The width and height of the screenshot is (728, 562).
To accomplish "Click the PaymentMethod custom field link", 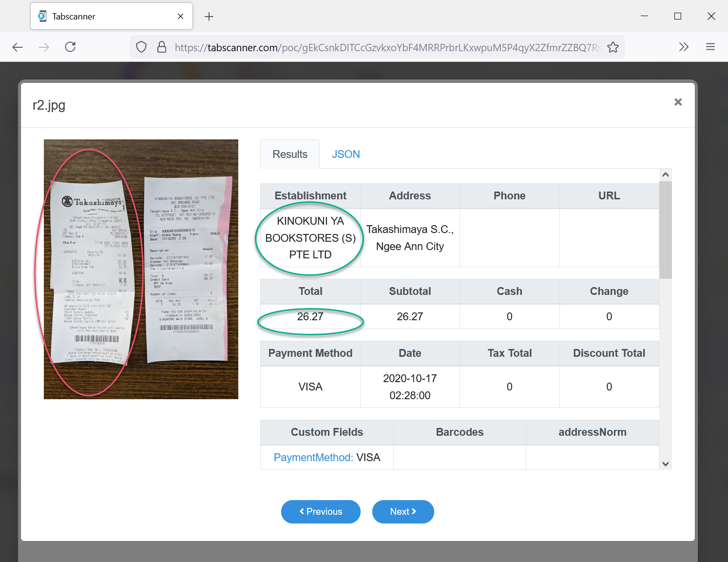I will (x=313, y=458).
